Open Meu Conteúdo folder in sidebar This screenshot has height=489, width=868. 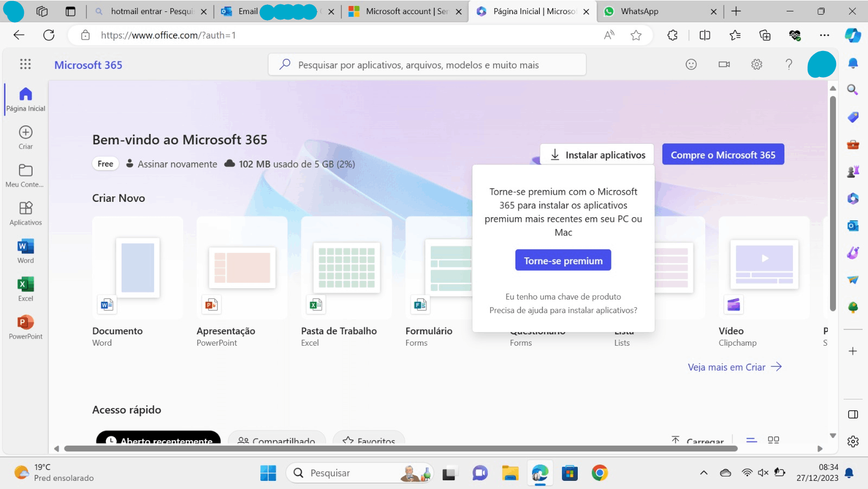(x=25, y=175)
